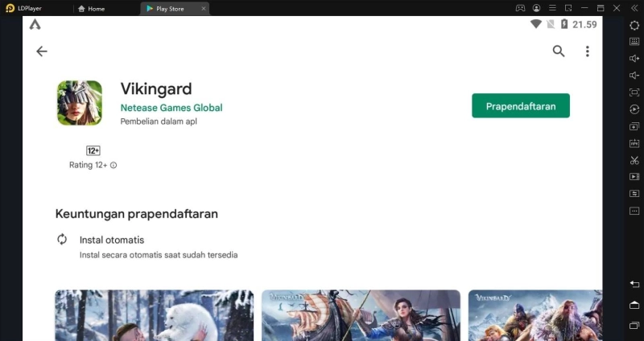Open the snowy polar bear screenshot
Screen dimensions: 644x341
(x=155, y=315)
